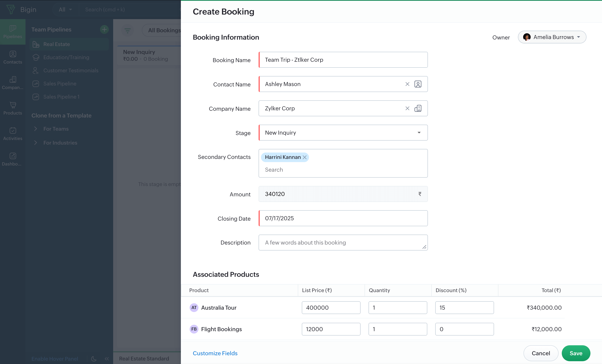
Task: Click Real Estate Standard footer label
Action: pos(144,359)
